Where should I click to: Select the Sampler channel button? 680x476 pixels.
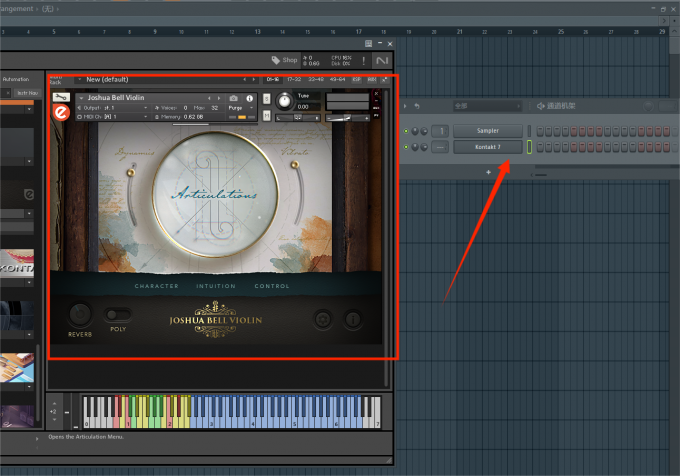(x=488, y=131)
